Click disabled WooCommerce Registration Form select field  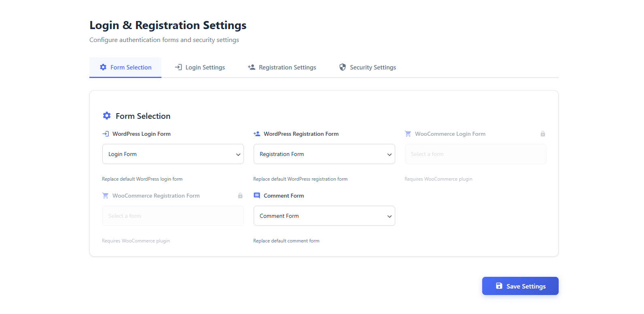(173, 216)
